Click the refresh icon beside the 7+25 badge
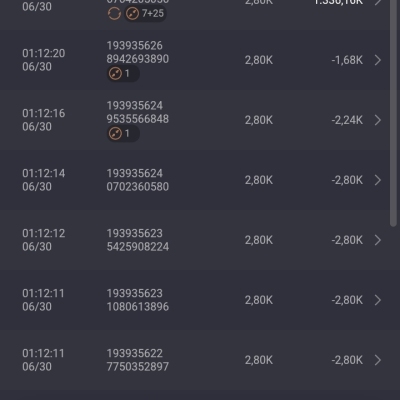The image size is (400, 400). click(x=114, y=14)
